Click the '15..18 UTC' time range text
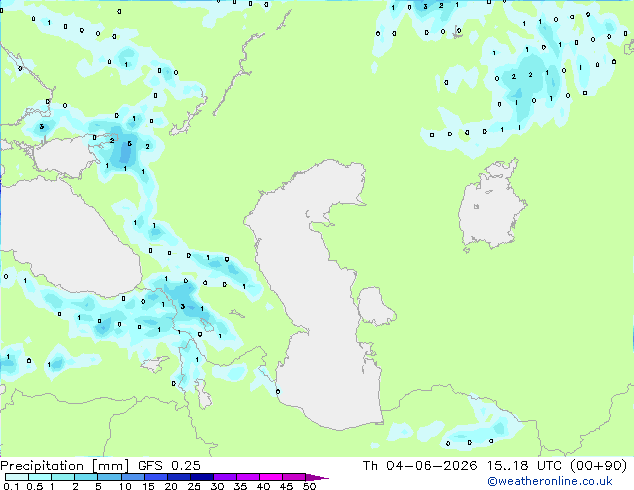 point(524,466)
